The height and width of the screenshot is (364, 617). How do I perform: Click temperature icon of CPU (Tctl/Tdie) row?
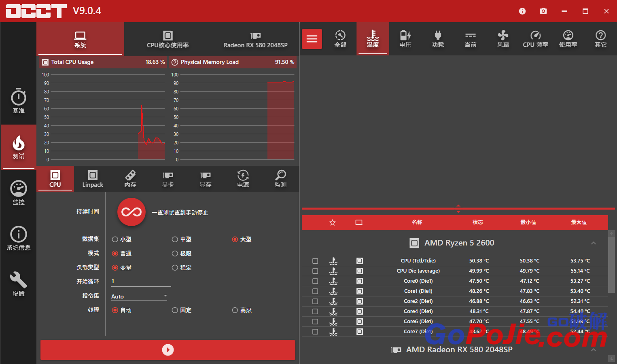[x=333, y=261]
